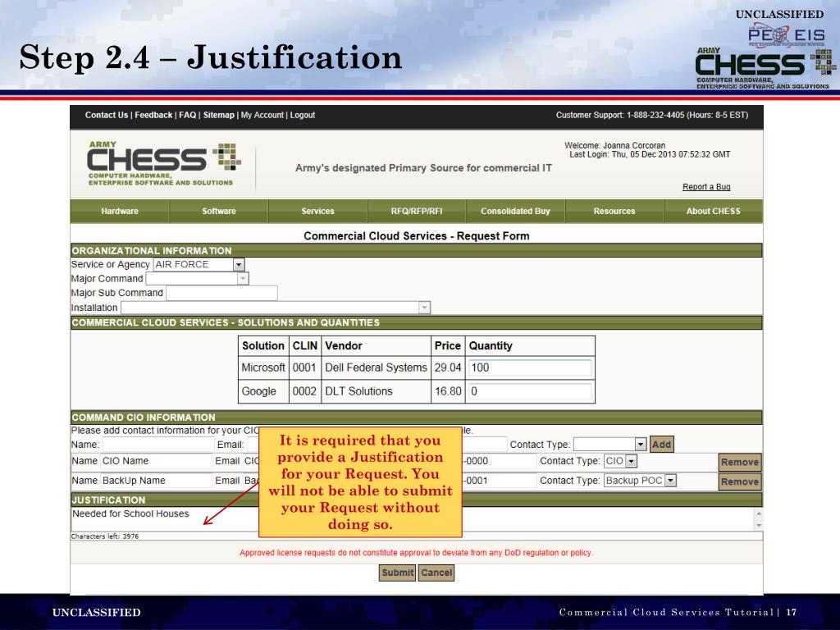This screenshot has width=840, height=630.
Task: Click the Army CHESS logo in site header
Action: (x=164, y=164)
